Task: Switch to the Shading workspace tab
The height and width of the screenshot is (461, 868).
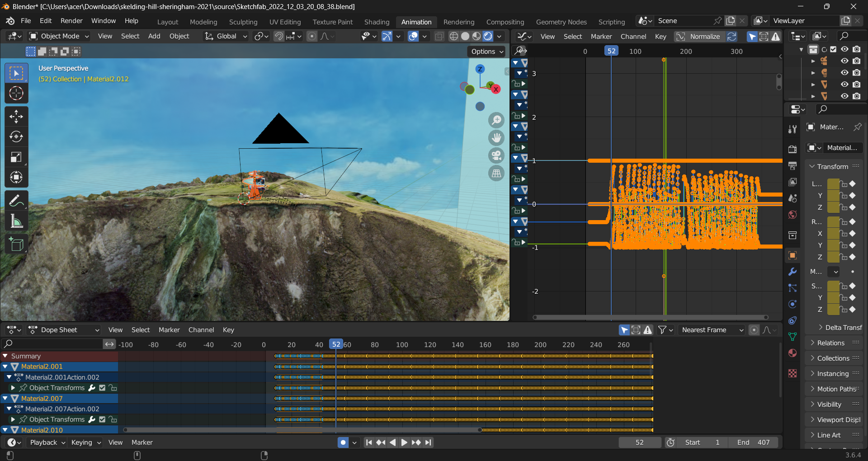Action: 377,22
